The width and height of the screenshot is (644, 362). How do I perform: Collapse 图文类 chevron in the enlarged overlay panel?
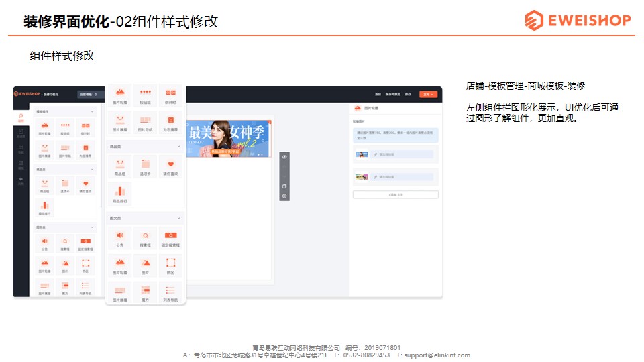(178, 218)
